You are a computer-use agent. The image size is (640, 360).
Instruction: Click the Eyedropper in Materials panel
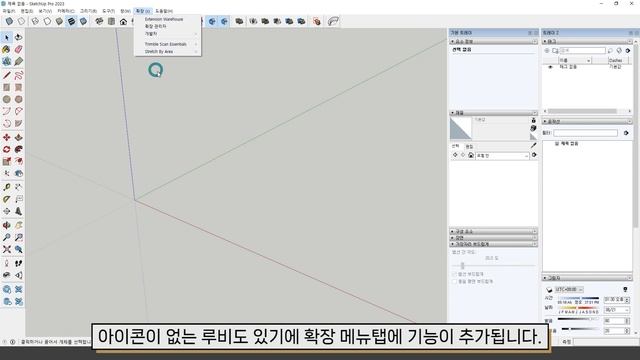(x=533, y=145)
